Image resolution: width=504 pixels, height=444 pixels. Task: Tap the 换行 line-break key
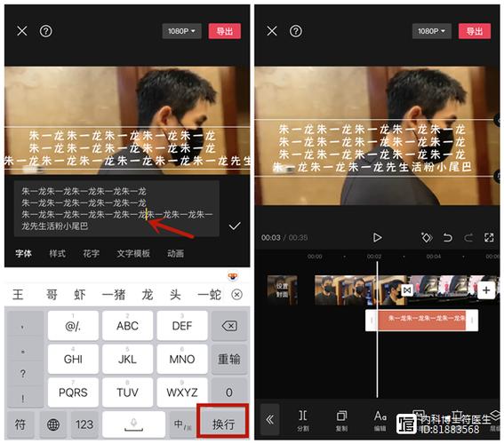tap(223, 424)
